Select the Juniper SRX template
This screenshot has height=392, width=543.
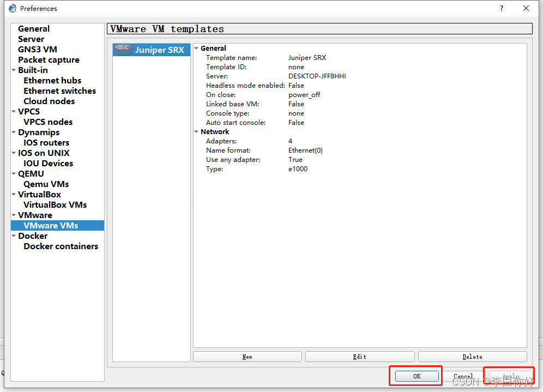152,50
